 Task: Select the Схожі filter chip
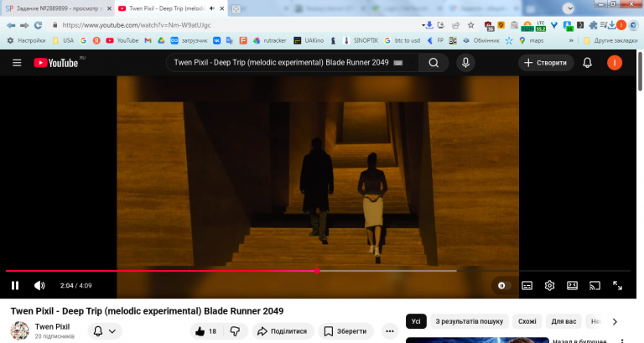[527, 321]
